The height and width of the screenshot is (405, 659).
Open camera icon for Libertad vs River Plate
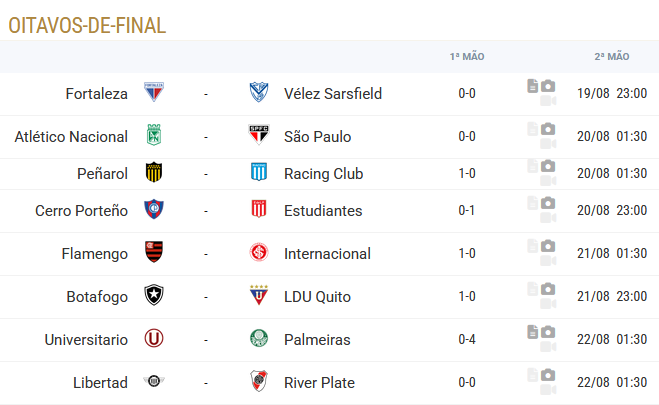click(548, 375)
